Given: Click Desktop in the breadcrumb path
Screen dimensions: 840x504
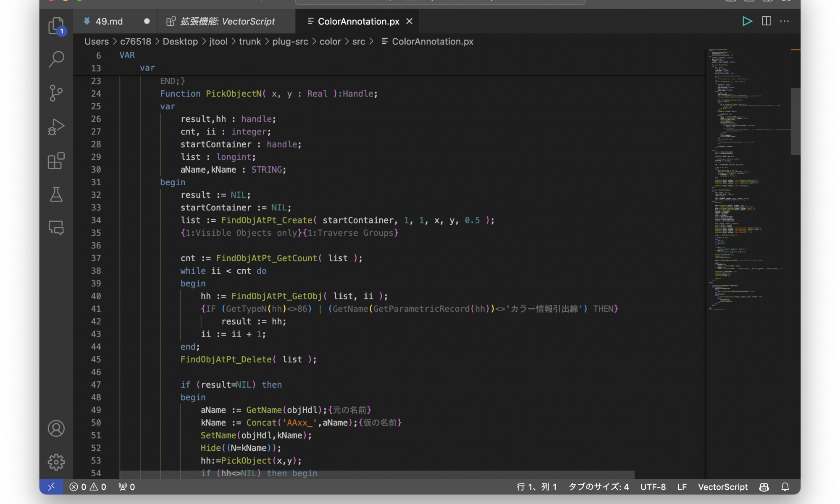Looking at the screenshot, I should [x=180, y=42].
